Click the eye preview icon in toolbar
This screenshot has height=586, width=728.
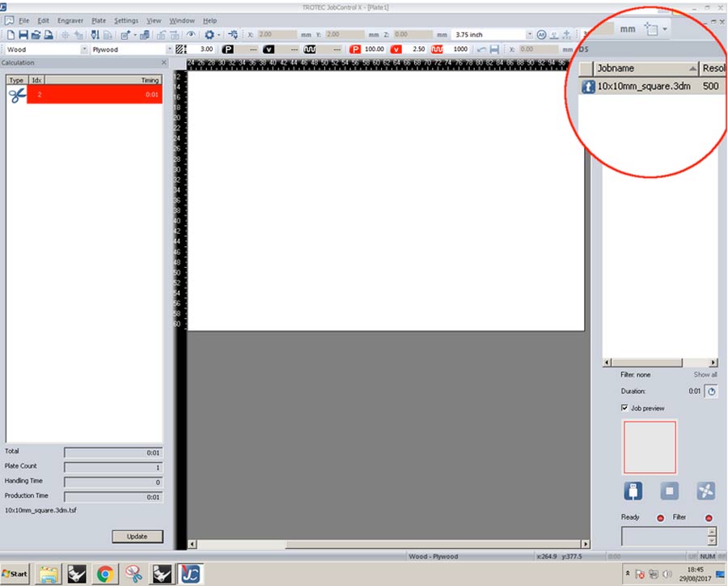click(191, 35)
